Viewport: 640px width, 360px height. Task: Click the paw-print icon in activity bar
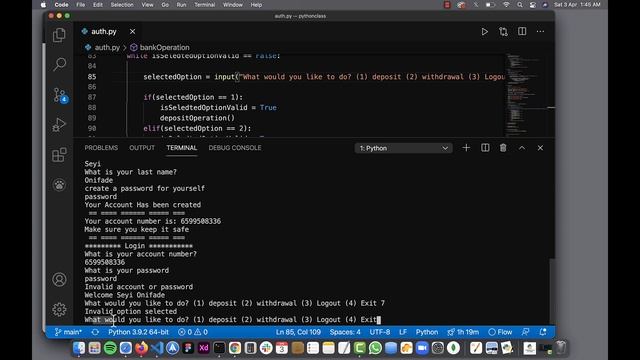59,185
